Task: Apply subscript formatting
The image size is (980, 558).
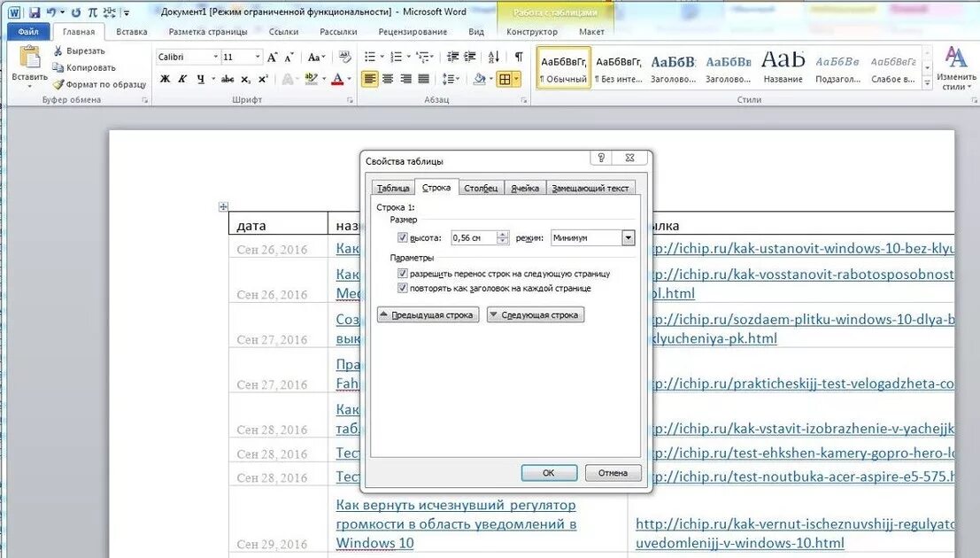Action: coord(245,79)
